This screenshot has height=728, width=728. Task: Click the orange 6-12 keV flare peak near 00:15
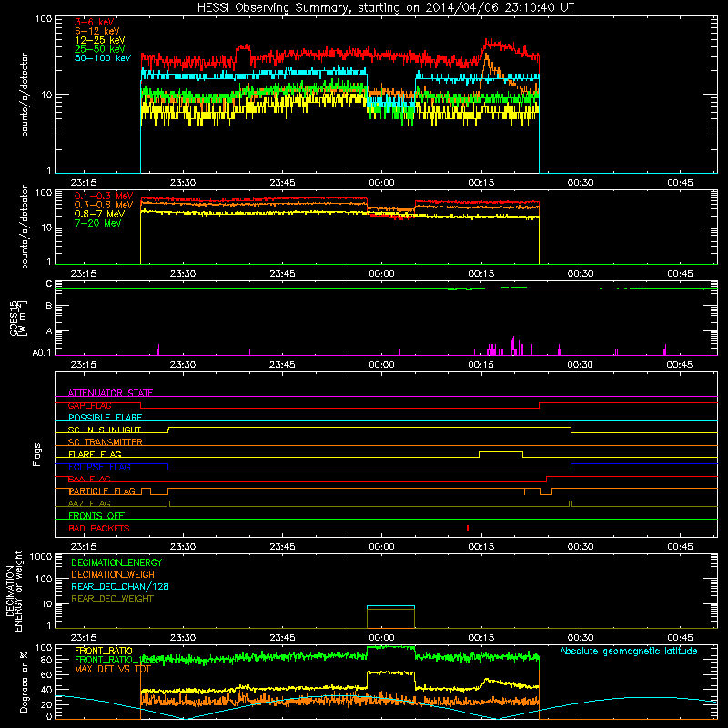click(486, 56)
